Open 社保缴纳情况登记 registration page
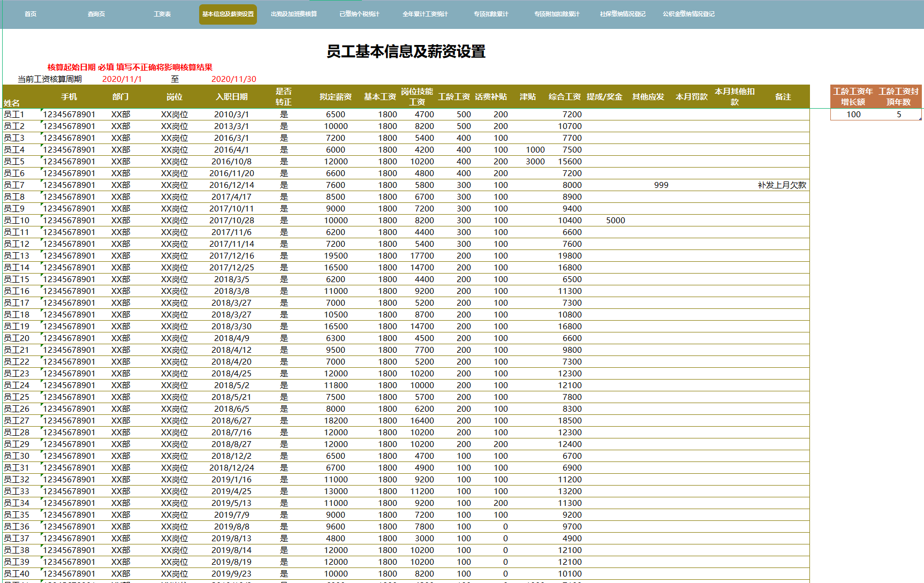 coord(622,14)
